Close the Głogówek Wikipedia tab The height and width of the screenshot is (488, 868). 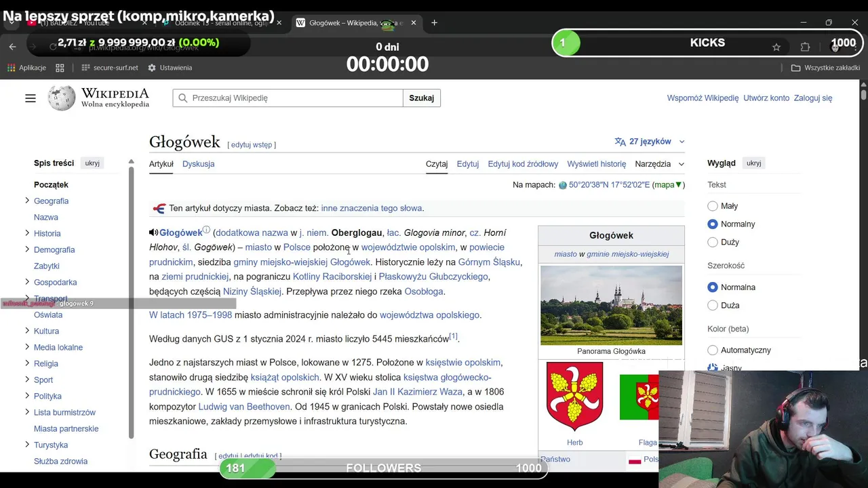pyautogui.click(x=414, y=22)
